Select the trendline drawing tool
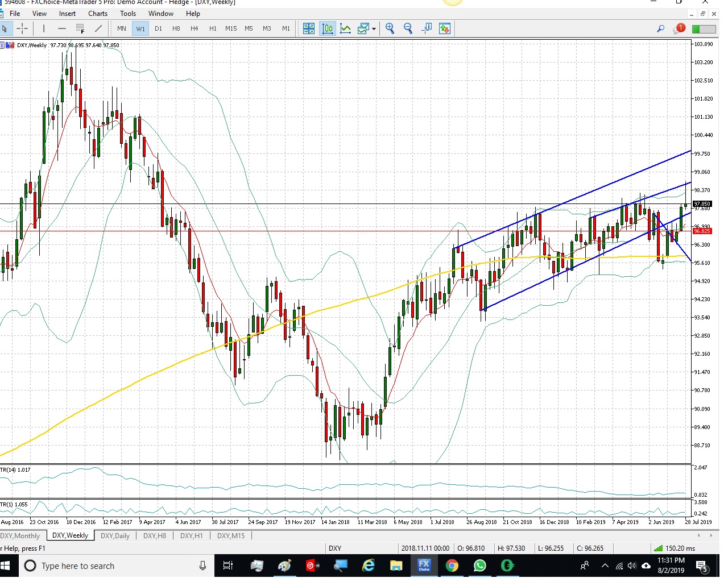 (x=98, y=28)
